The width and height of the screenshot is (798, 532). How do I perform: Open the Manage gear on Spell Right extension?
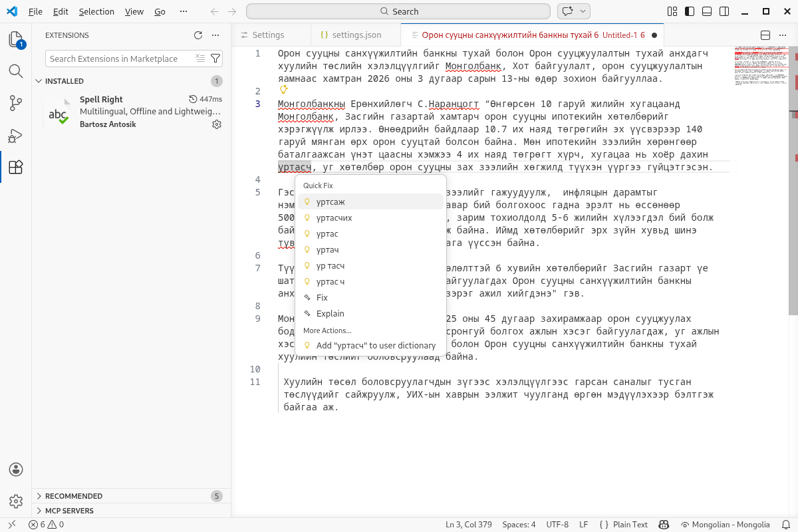(x=217, y=124)
